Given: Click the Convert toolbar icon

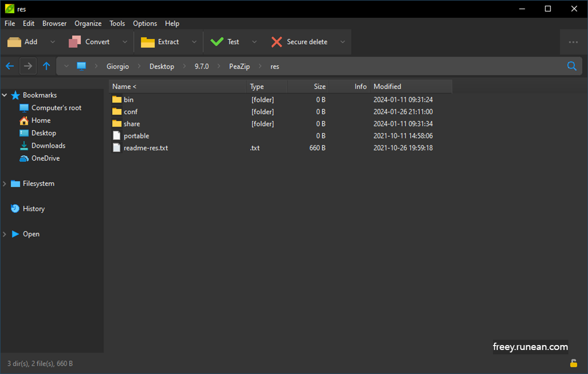Looking at the screenshot, I should click(74, 42).
